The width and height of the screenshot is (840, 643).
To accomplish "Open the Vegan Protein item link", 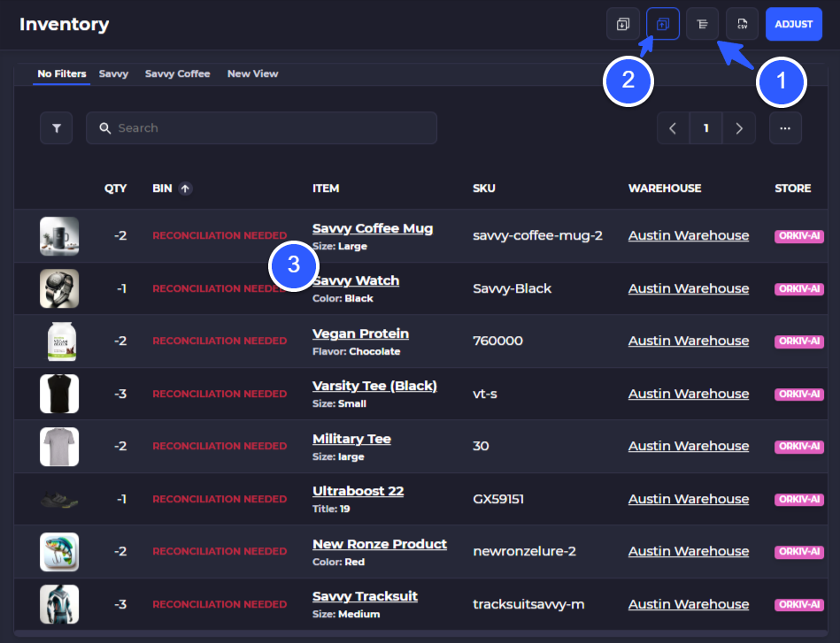I will 360,333.
